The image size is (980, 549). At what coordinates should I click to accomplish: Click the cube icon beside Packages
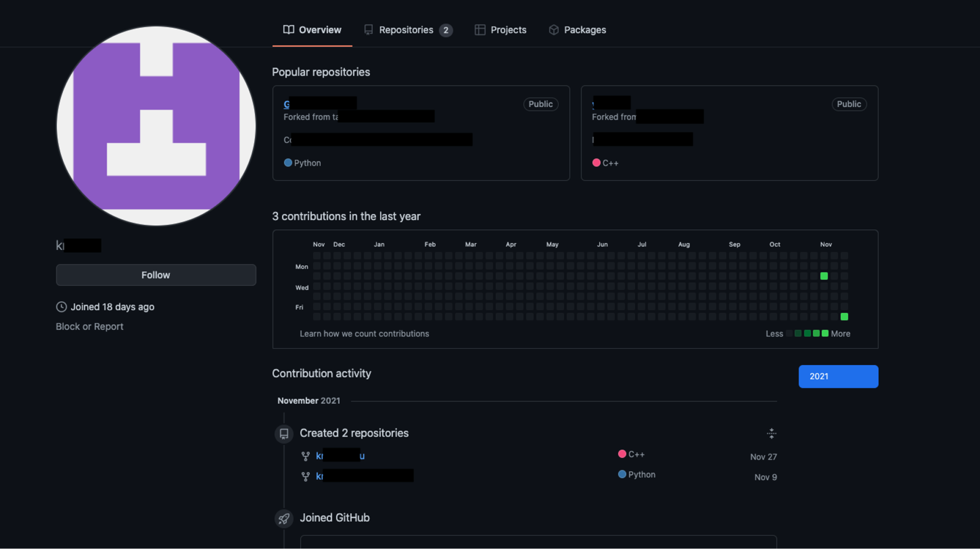(x=554, y=30)
